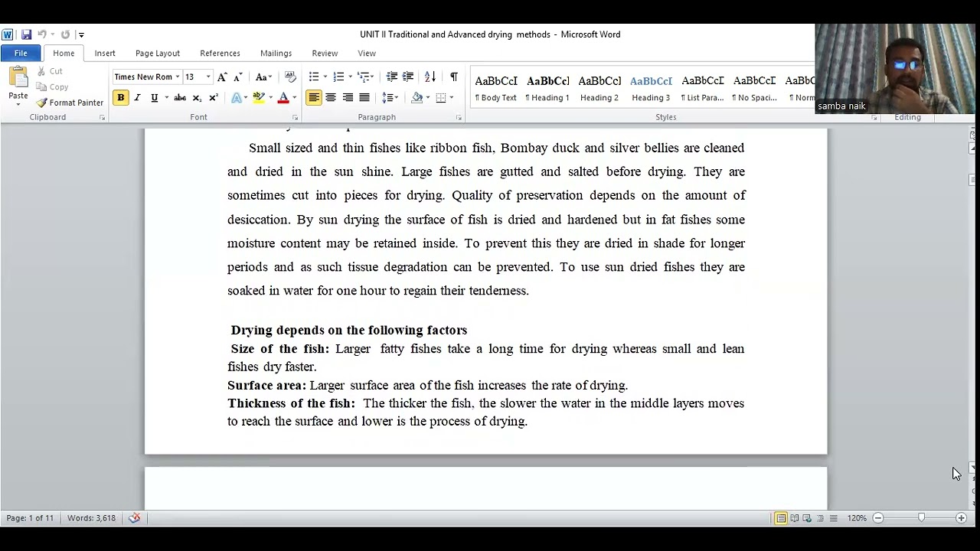Click the Numbering list icon
980x551 pixels.
coord(339,77)
